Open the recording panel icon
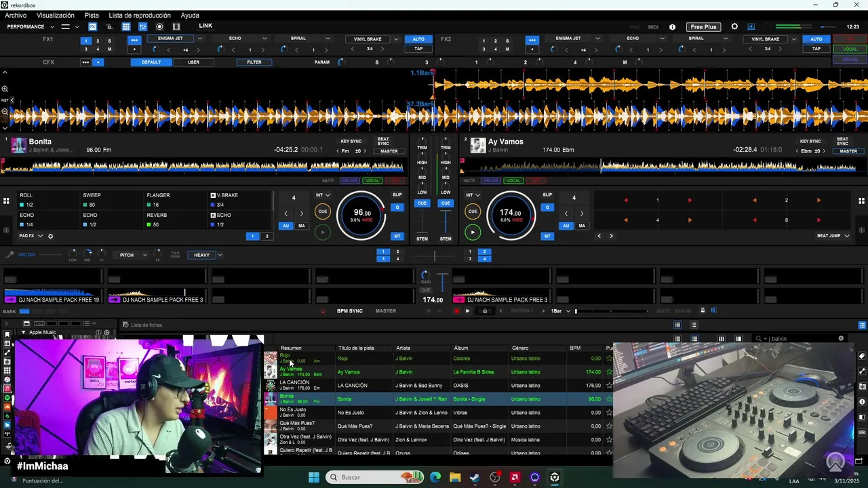The image size is (868, 488). [159, 26]
